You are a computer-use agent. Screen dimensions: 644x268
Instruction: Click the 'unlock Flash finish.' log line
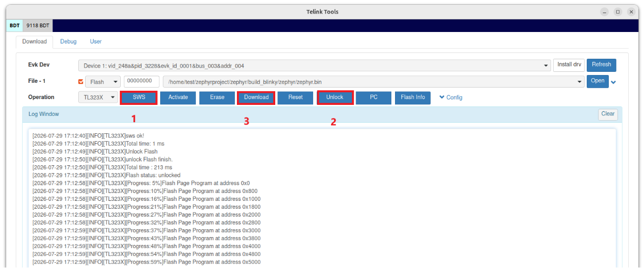102,159
